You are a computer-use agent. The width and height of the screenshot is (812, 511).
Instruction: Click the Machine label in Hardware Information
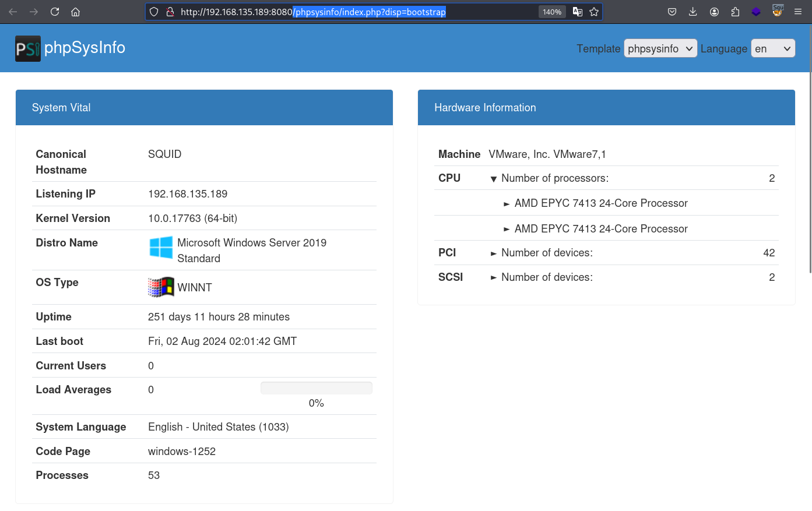point(459,154)
